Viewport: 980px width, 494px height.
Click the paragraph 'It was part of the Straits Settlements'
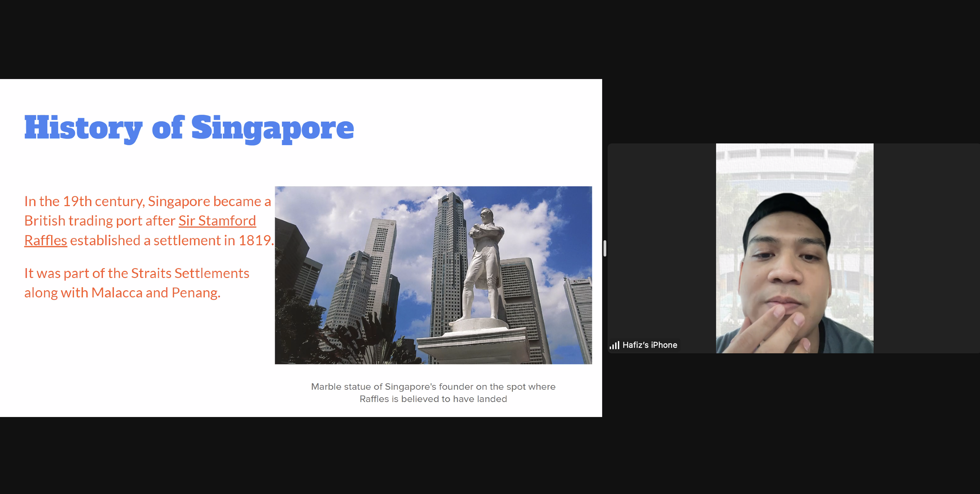click(x=137, y=273)
